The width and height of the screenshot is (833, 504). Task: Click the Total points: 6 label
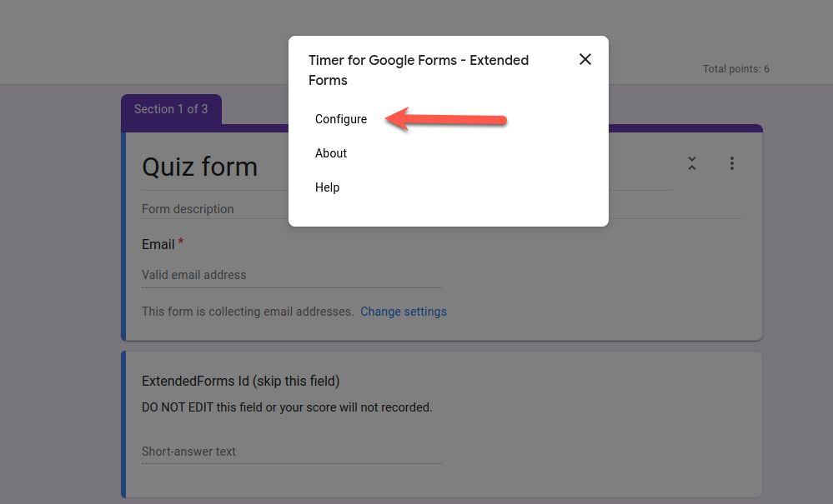(735, 69)
